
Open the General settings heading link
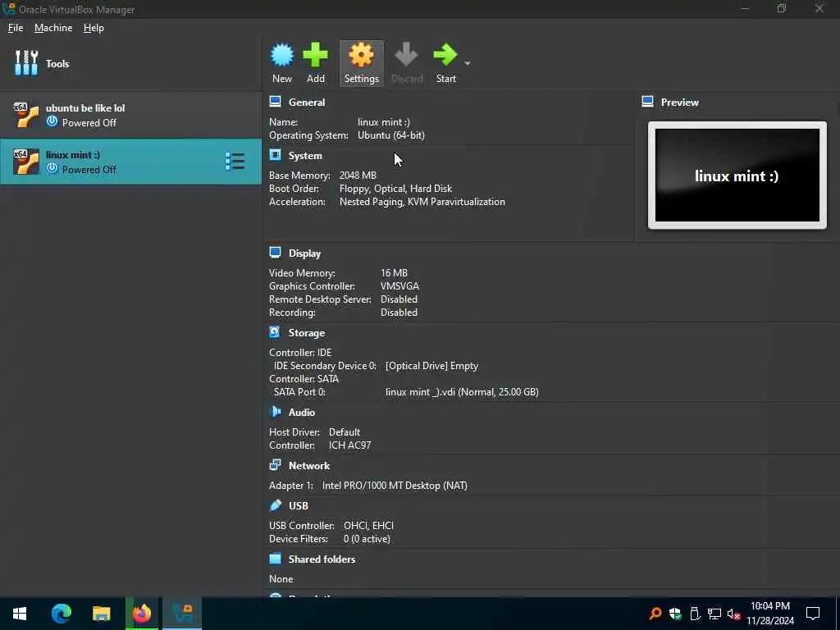coord(307,103)
